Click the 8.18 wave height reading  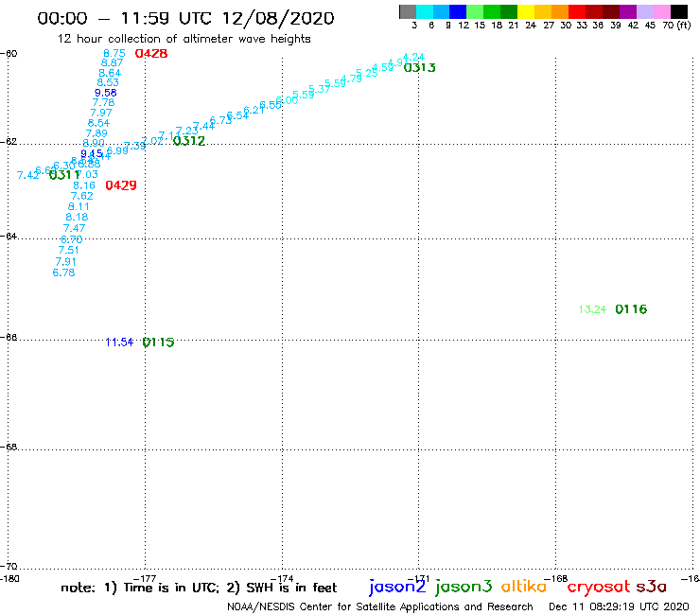[x=77, y=217]
